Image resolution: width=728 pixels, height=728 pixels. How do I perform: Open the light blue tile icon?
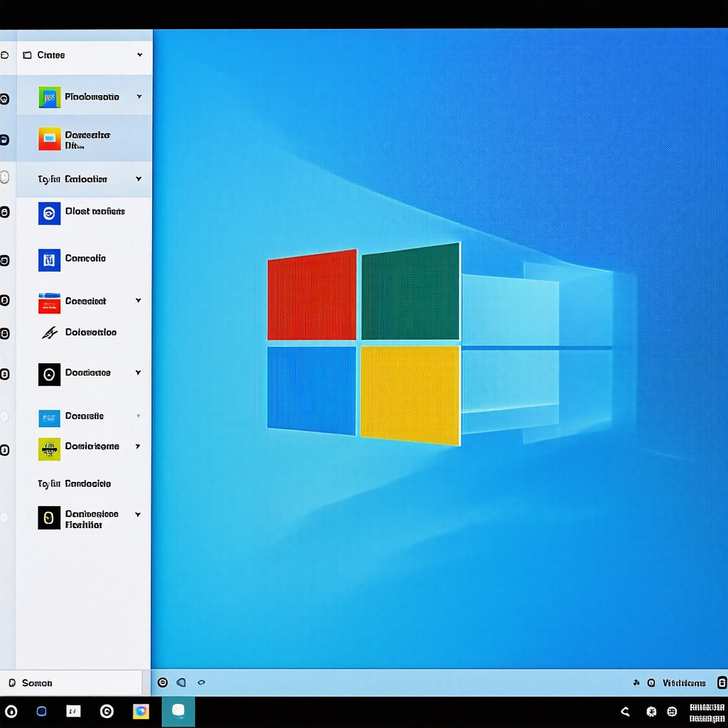coord(49,418)
